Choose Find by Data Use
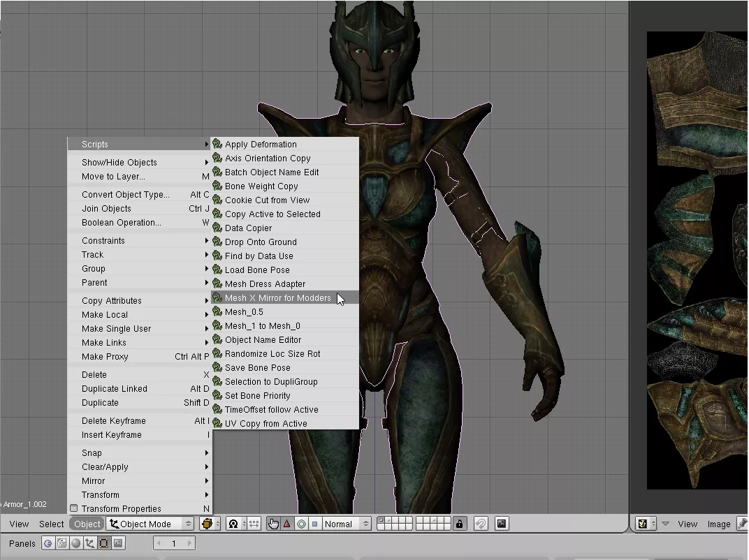The image size is (749, 560). click(x=284, y=256)
